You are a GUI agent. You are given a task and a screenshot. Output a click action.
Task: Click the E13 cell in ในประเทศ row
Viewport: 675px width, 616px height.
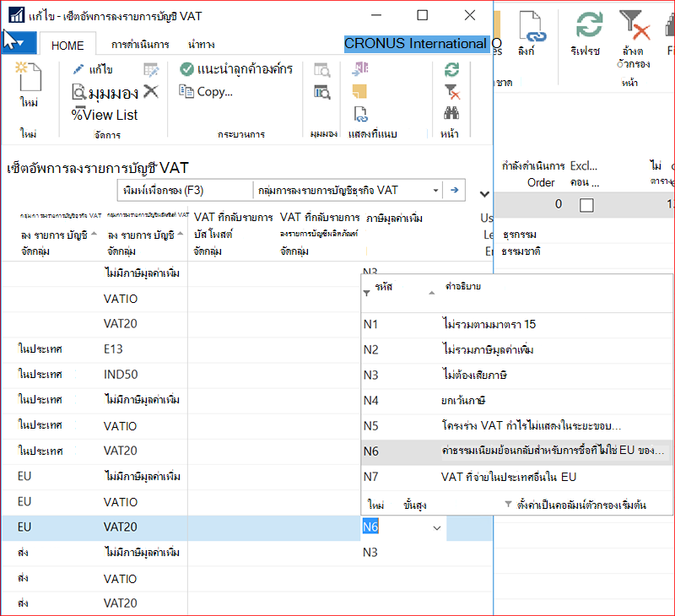113,349
